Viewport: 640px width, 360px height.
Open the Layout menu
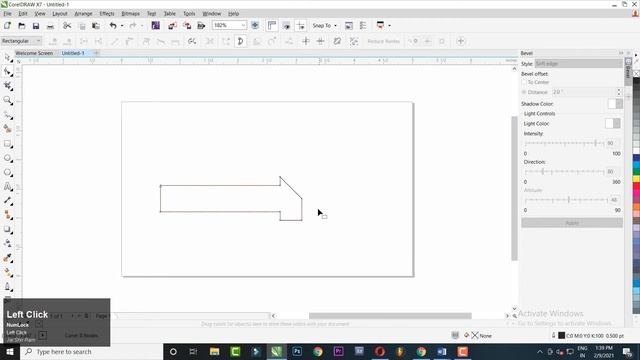coord(60,13)
